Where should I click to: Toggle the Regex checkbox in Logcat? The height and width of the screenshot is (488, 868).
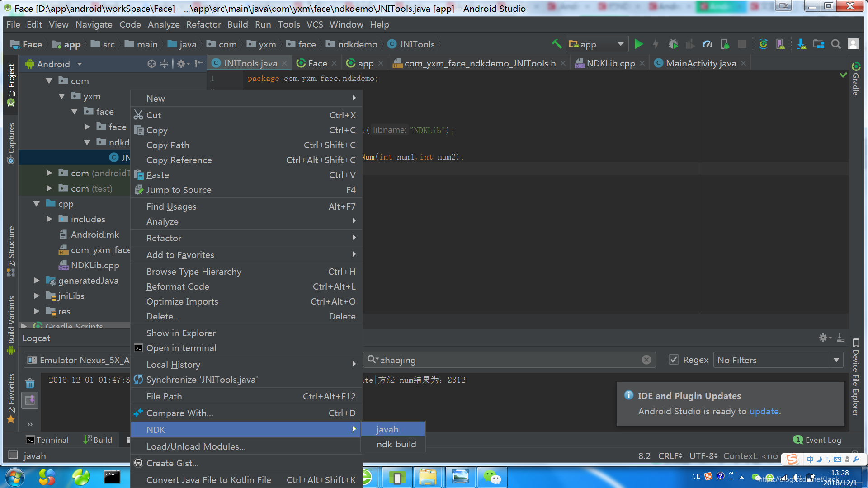672,359
